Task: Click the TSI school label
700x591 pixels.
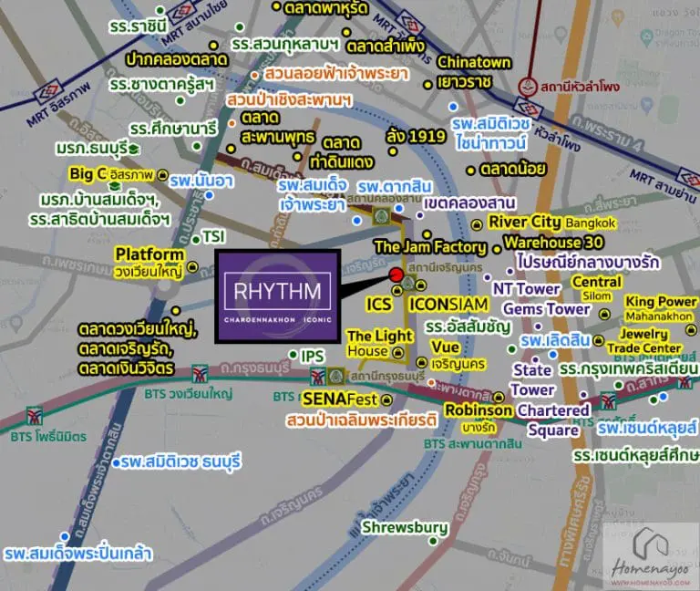Action: [213, 236]
